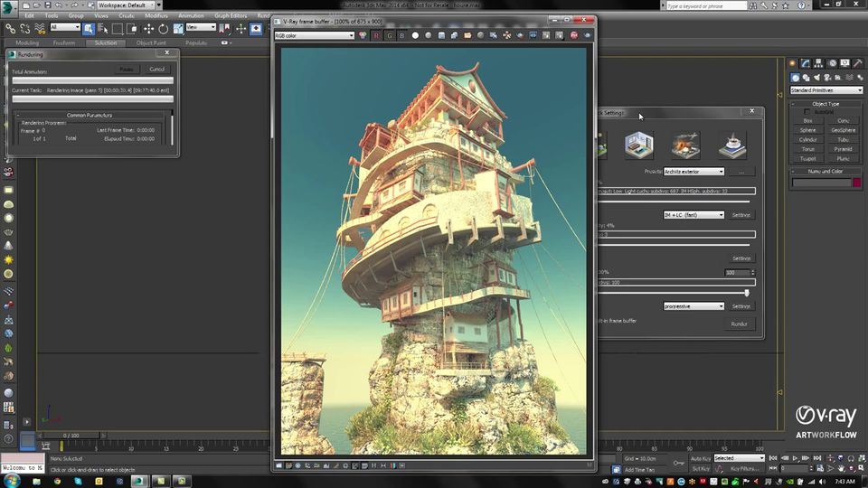
Task: Switch to alpha channel white circle icon
Action: [x=415, y=35]
